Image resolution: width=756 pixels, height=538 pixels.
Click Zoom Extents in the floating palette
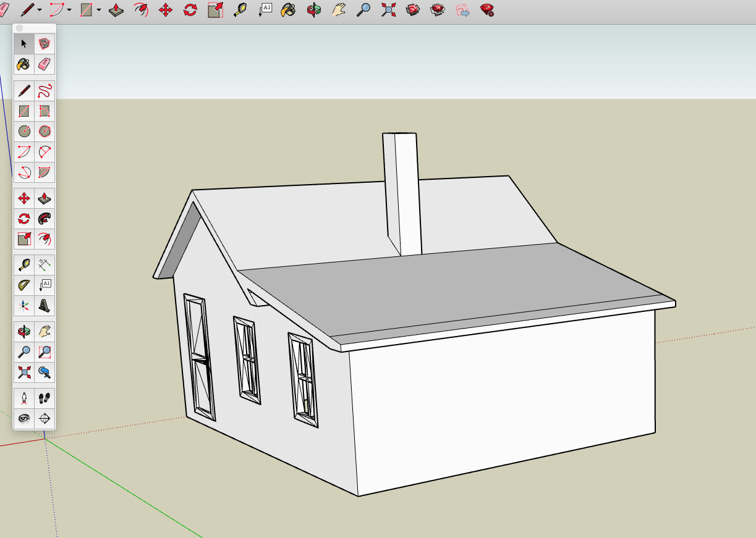click(x=24, y=372)
